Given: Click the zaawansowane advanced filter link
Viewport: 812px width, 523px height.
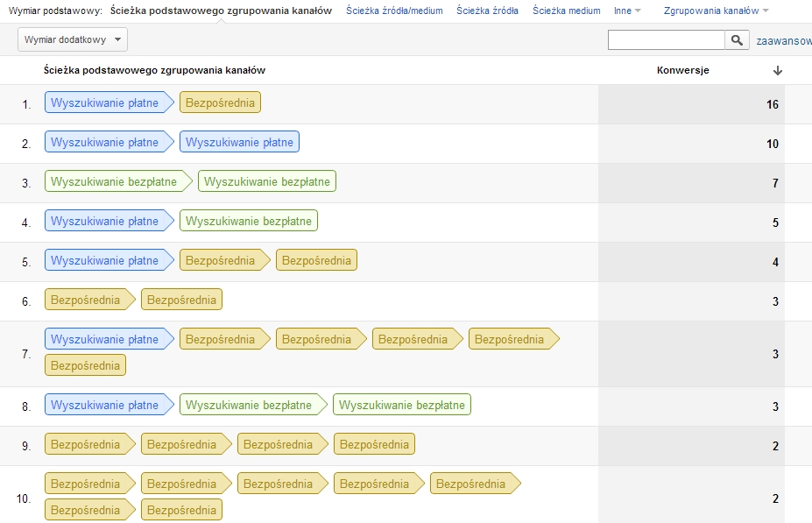Looking at the screenshot, I should click(783, 40).
